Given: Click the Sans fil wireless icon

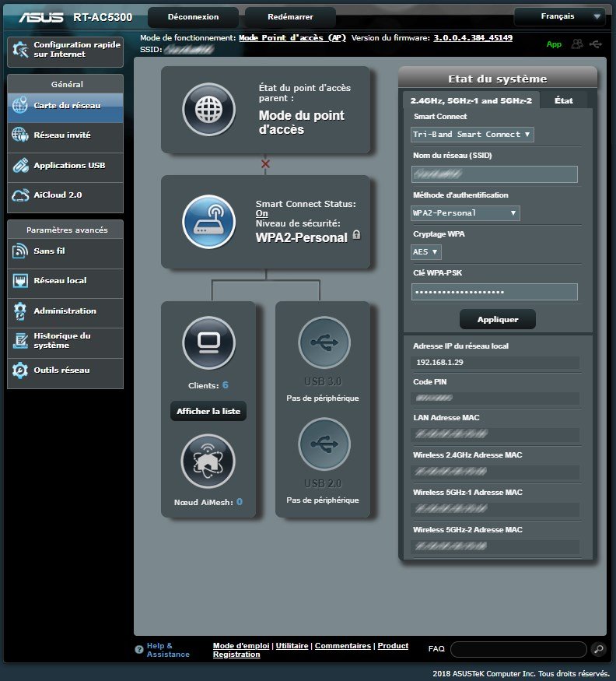Looking at the screenshot, I should click(x=20, y=251).
